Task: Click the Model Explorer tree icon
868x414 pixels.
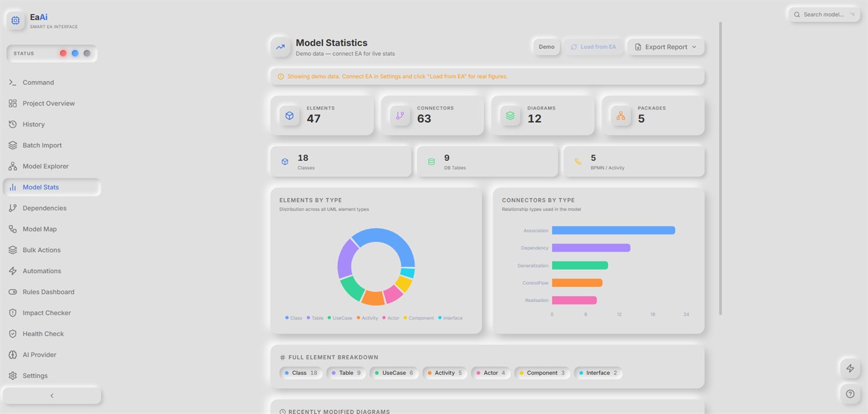Action: point(12,166)
